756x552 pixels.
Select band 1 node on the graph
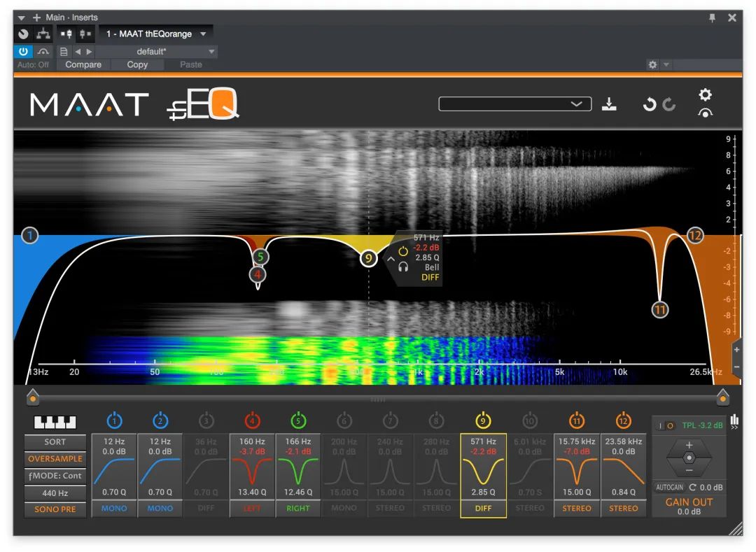point(30,236)
